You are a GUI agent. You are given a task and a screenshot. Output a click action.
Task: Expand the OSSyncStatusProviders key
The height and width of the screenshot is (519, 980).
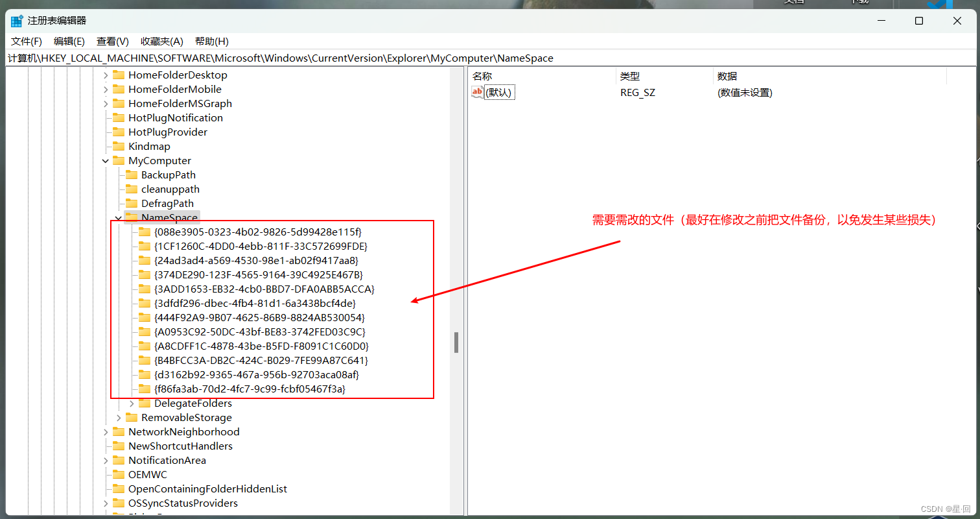tap(106, 503)
